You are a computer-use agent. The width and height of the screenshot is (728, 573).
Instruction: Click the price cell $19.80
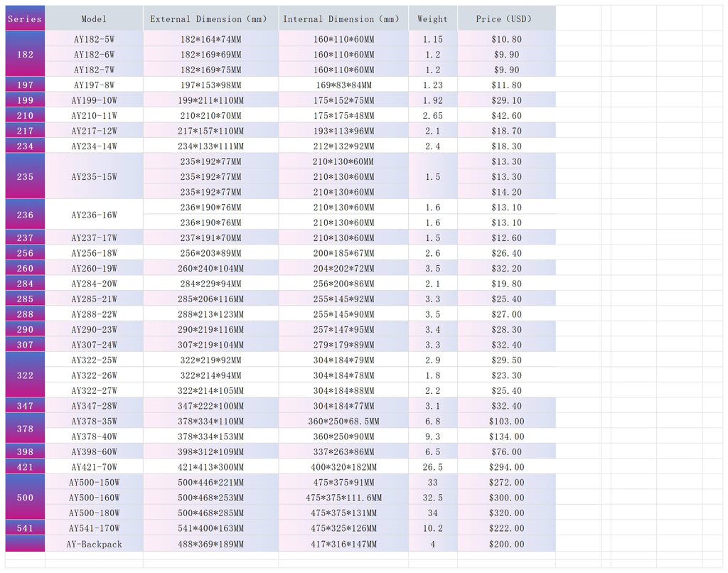506,284
